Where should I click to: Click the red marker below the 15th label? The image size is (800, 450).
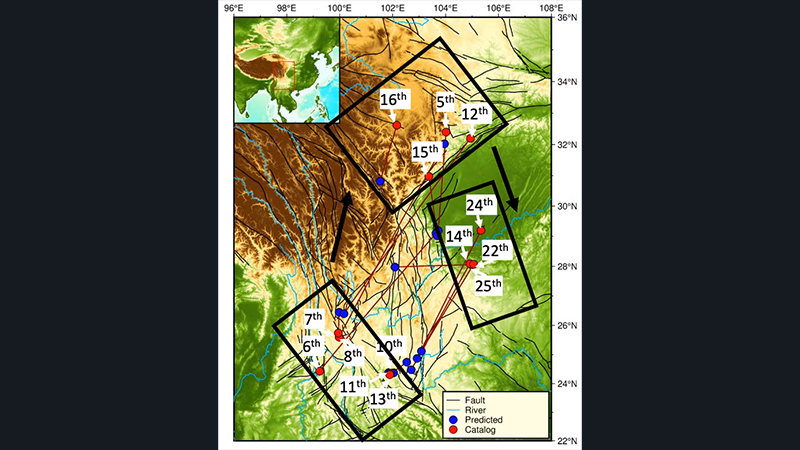click(x=429, y=177)
